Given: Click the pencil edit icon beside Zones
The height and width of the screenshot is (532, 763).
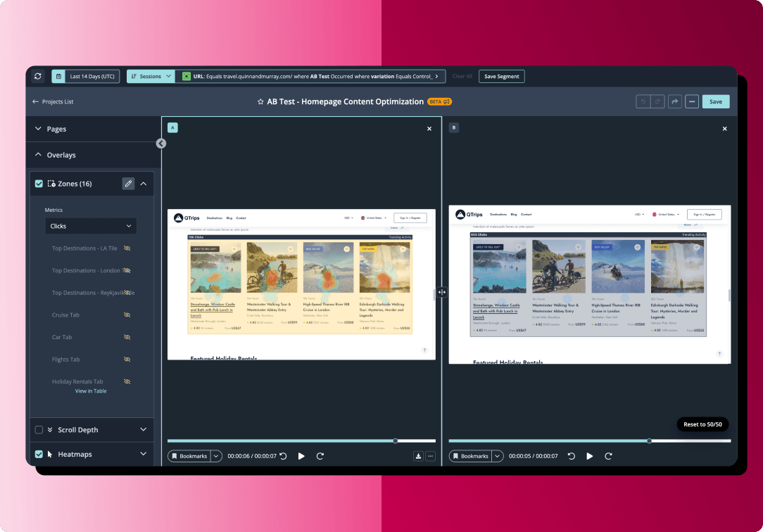Looking at the screenshot, I should (x=128, y=184).
